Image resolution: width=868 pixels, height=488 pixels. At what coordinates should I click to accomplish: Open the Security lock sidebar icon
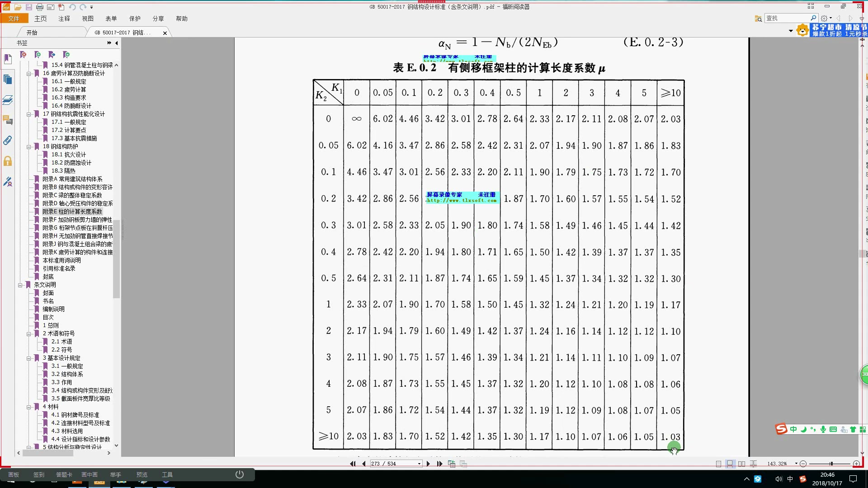pyautogui.click(x=8, y=161)
